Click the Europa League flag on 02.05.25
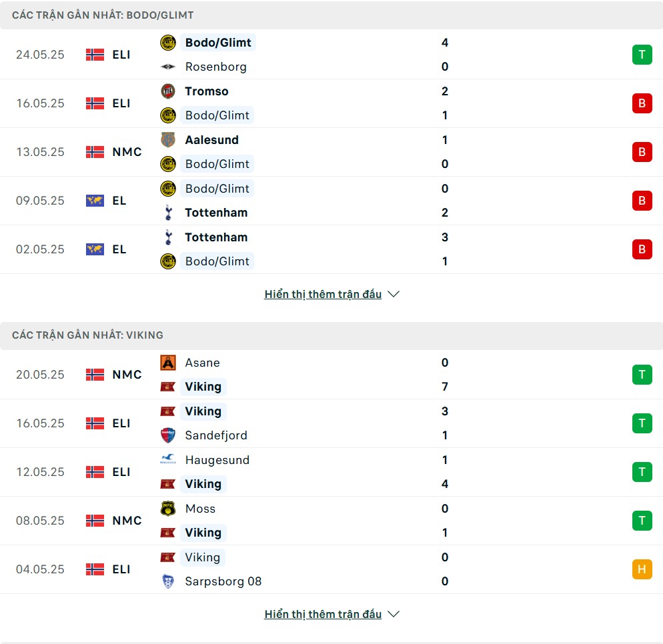Screen dimensions: 663x644 point(95,249)
